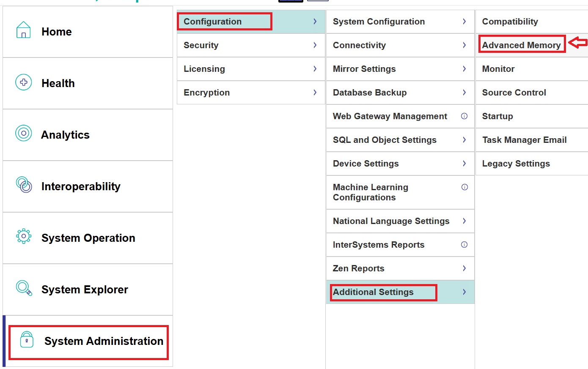The height and width of the screenshot is (369, 588).
Task: Click the System Operation gear icon
Action: click(24, 236)
